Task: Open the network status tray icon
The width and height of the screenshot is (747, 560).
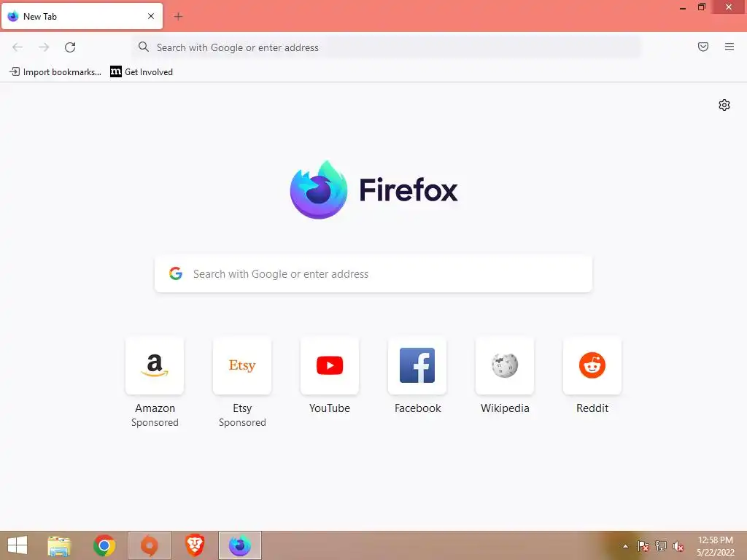Action: [x=661, y=546]
